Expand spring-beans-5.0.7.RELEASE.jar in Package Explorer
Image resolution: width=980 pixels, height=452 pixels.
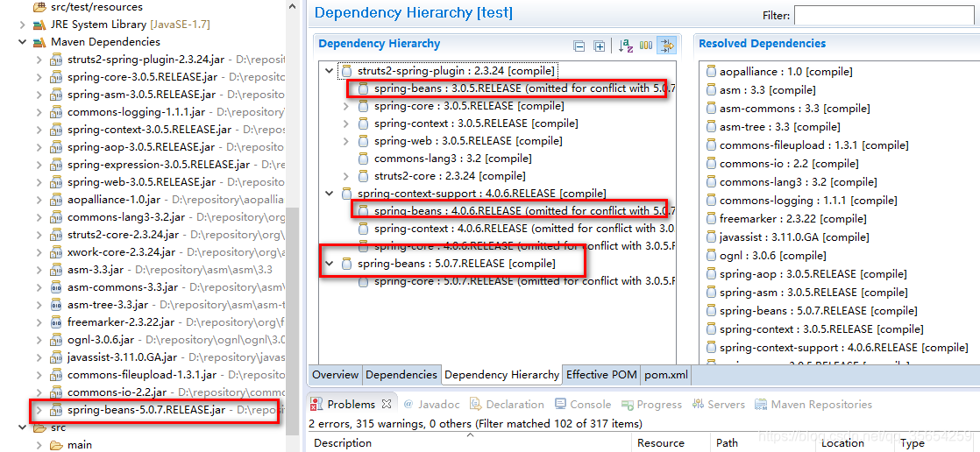pos(39,410)
